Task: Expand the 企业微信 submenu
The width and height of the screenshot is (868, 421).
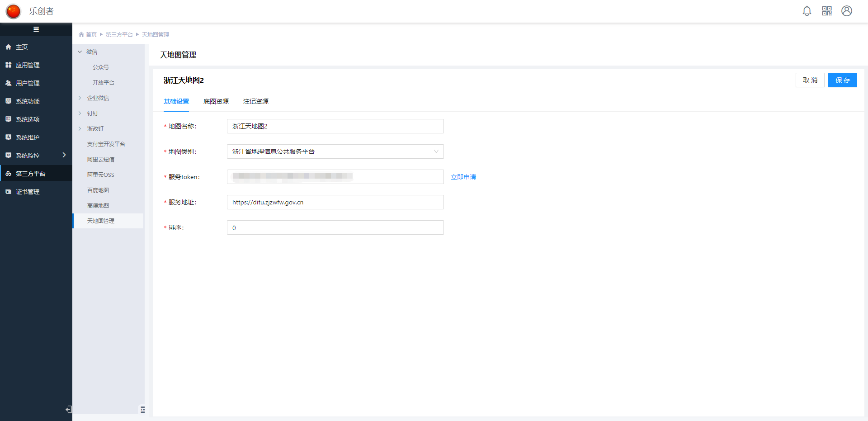Action: pyautogui.click(x=80, y=98)
